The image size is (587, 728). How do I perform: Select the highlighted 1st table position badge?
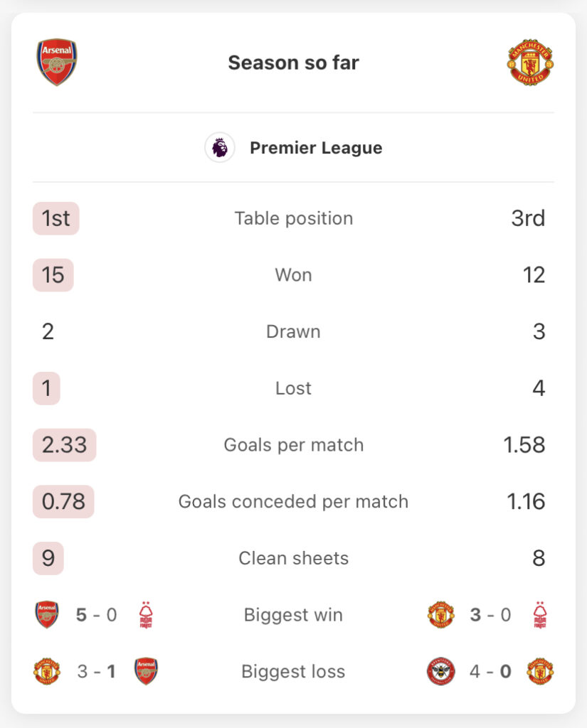pos(55,218)
